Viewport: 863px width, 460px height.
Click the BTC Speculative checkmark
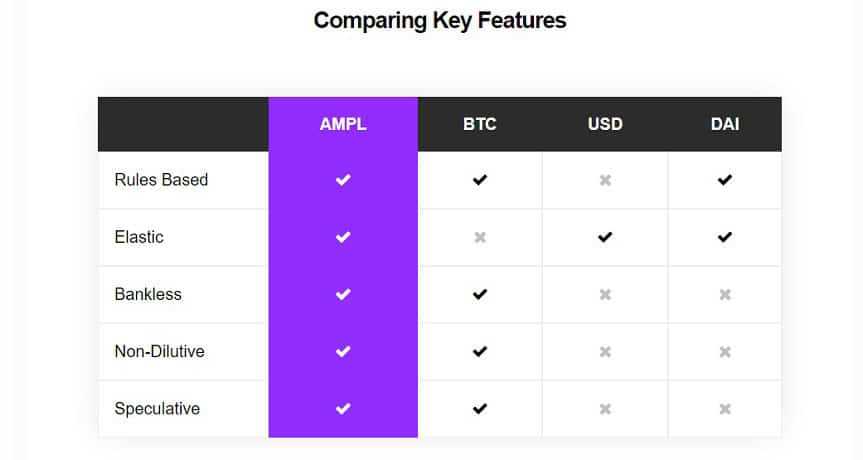coord(480,408)
